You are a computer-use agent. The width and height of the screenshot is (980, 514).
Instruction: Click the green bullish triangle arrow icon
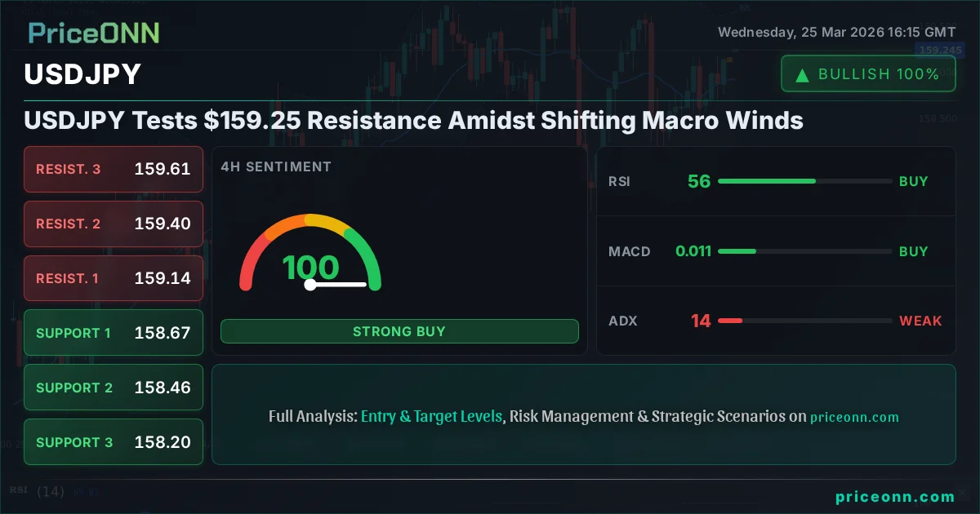point(803,75)
